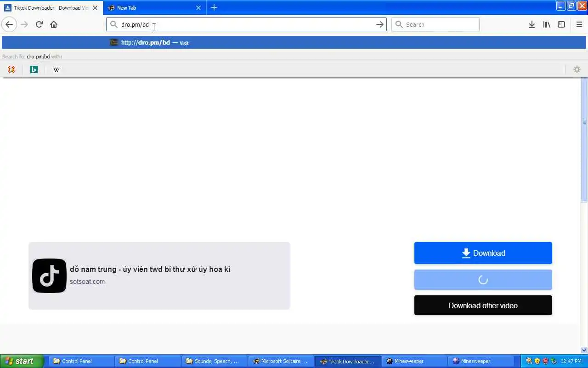The height and width of the screenshot is (368, 588).
Task: Open the Firefox home page
Action: click(x=54, y=24)
